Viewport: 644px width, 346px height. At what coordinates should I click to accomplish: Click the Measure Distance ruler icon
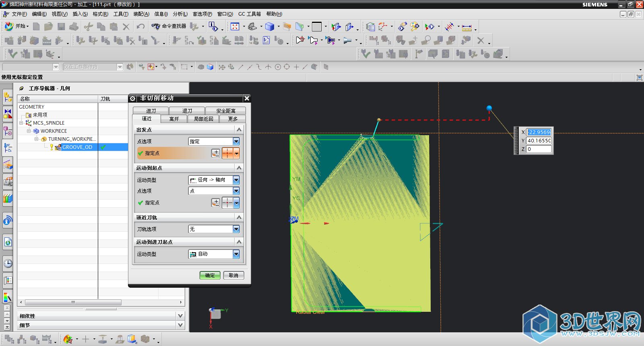click(466, 27)
